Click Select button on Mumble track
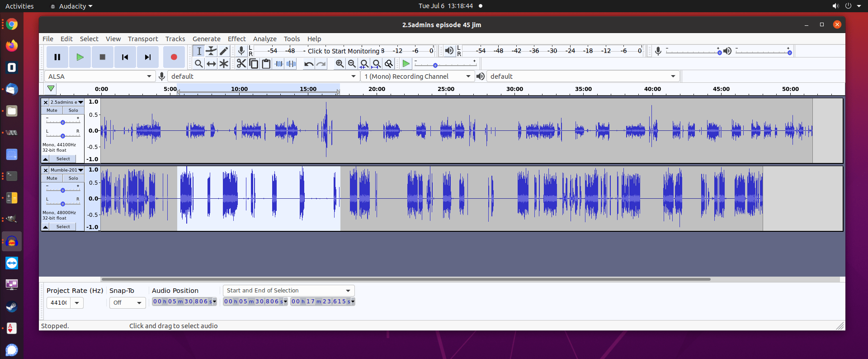The image size is (868, 359). click(x=63, y=227)
